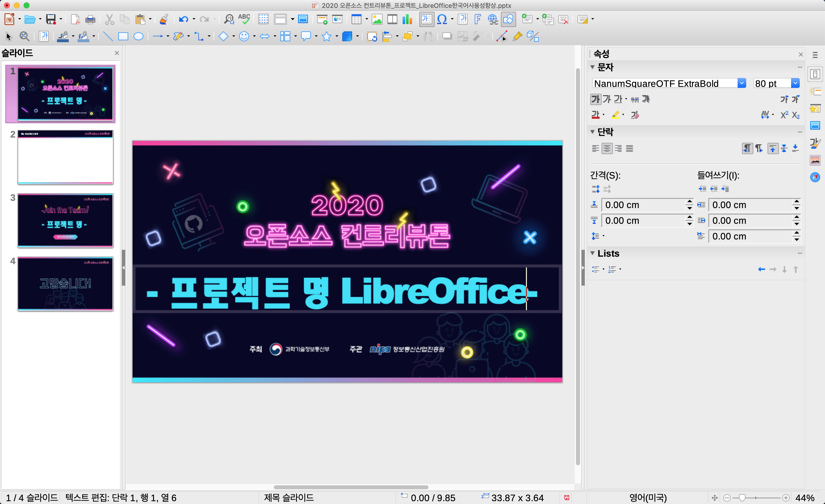Open the font name dropdown
This screenshot has height=504, width=825.
tap(742, 83)
